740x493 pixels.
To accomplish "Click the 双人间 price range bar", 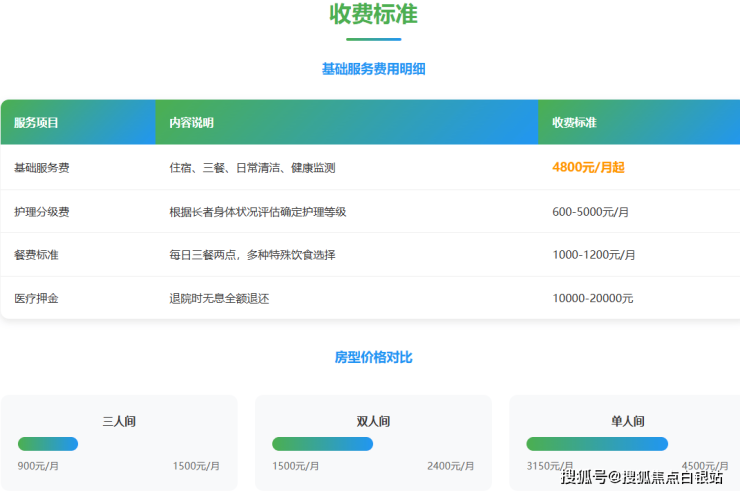I will pos(322,443).
